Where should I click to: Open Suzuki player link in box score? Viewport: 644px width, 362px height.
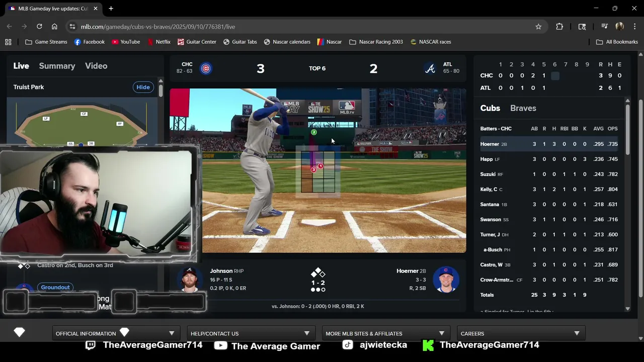[488, 174]
